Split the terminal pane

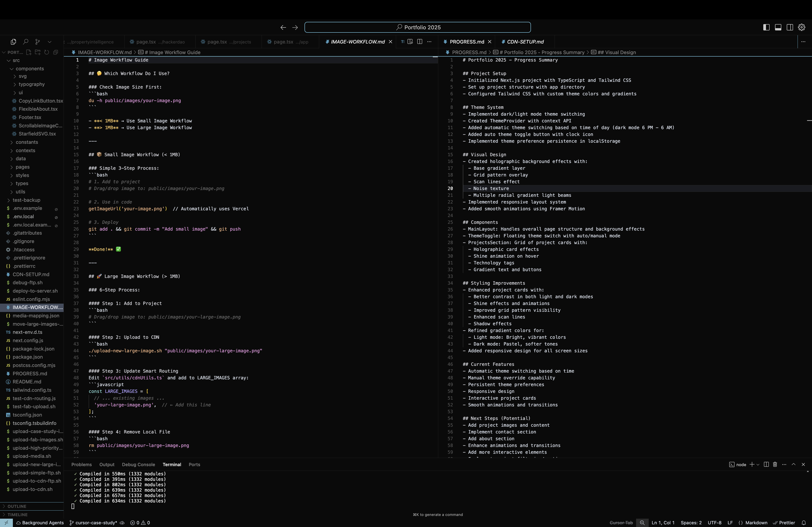click(766, 465)
